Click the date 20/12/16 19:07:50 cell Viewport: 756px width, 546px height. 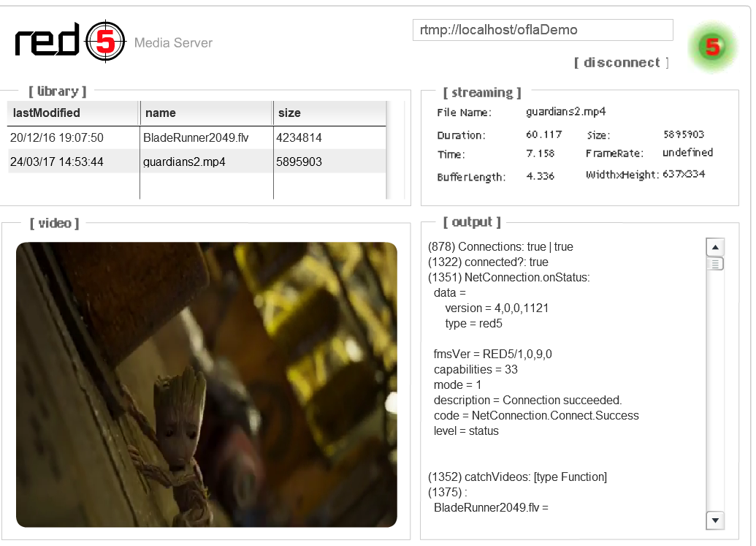(x=57, y=137)
